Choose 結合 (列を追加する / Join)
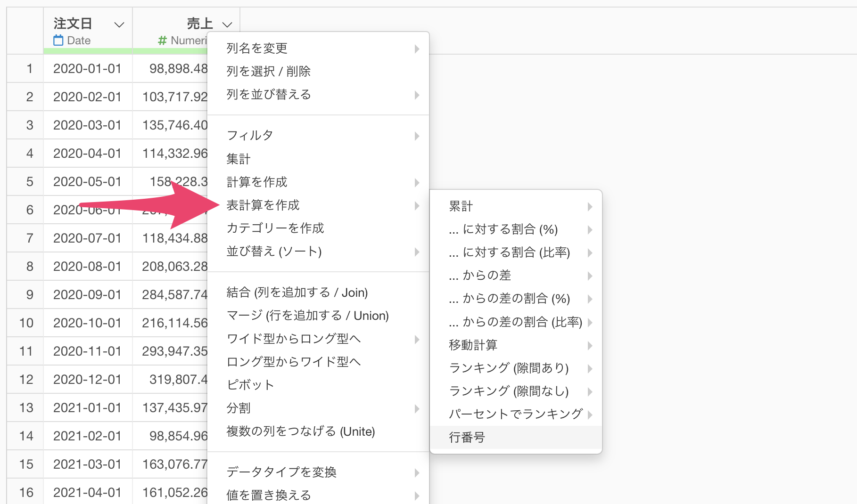Viewport: 857px width, 504px height. click(297, 293)
